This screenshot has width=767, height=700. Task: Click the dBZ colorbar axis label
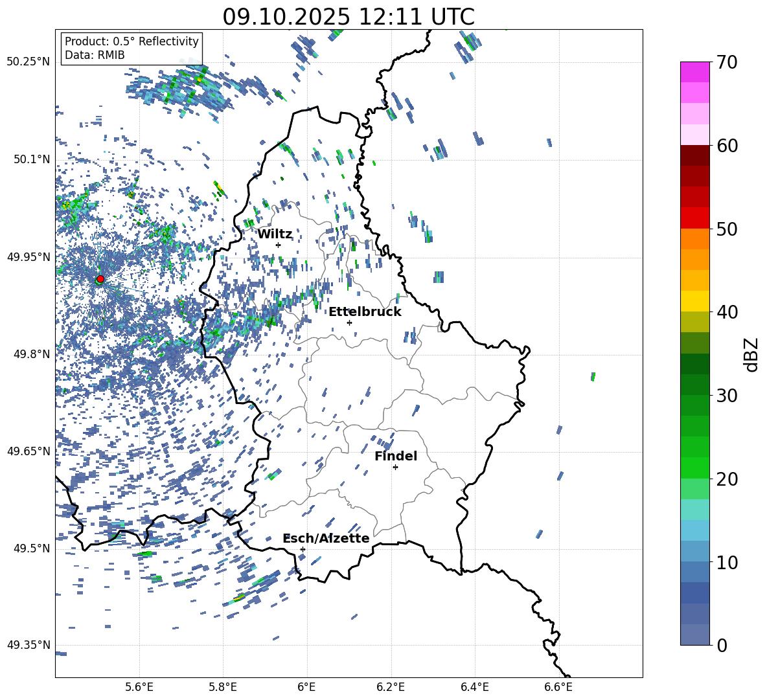pyautogui.click(x=751, y=354)
